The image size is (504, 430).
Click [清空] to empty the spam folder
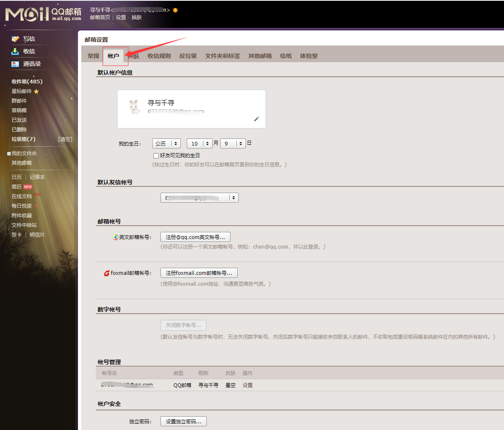click(x=65, y=139)
